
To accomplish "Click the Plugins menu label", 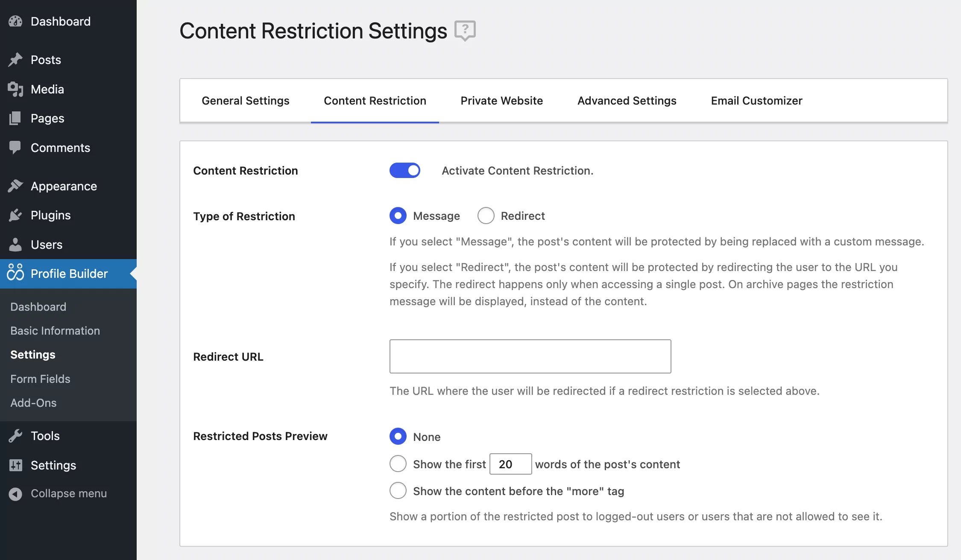I will [x=51, y=215].
